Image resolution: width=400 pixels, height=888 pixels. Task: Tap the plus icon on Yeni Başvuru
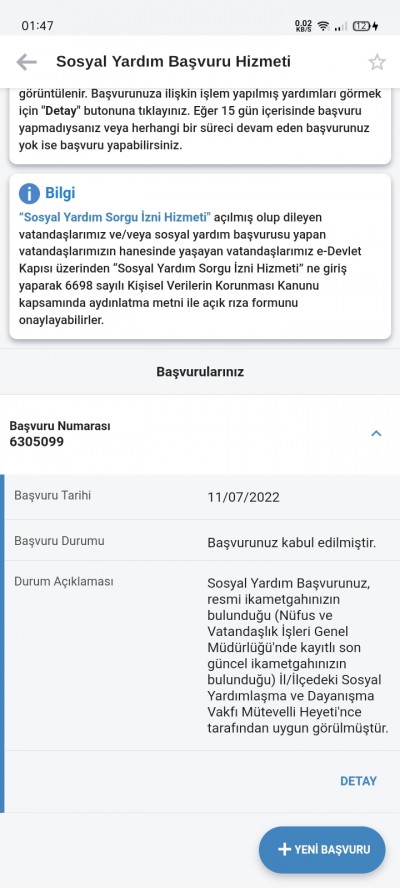coord(284,849)
